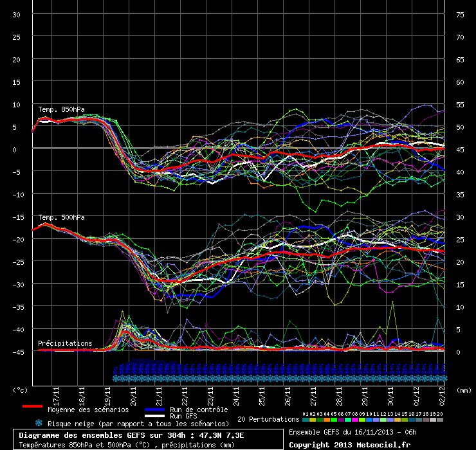Click the Temp. 500hPa chart label

(x=61, y=218)
